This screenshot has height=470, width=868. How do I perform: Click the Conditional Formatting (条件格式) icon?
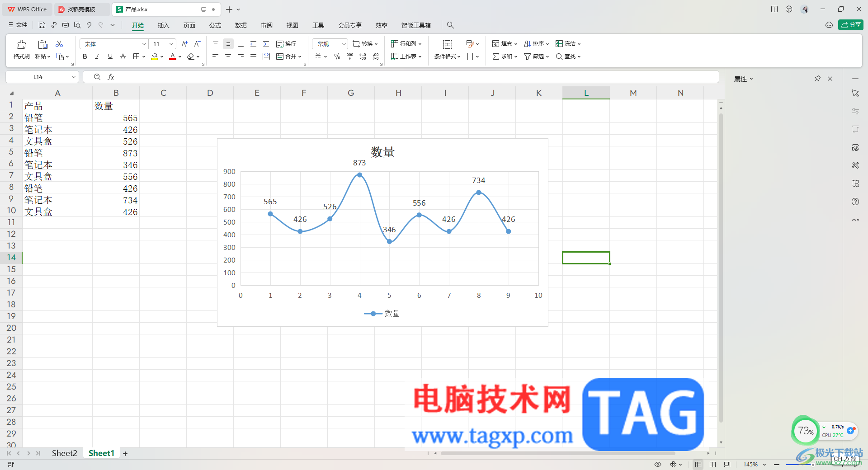[x=448, y=44]
